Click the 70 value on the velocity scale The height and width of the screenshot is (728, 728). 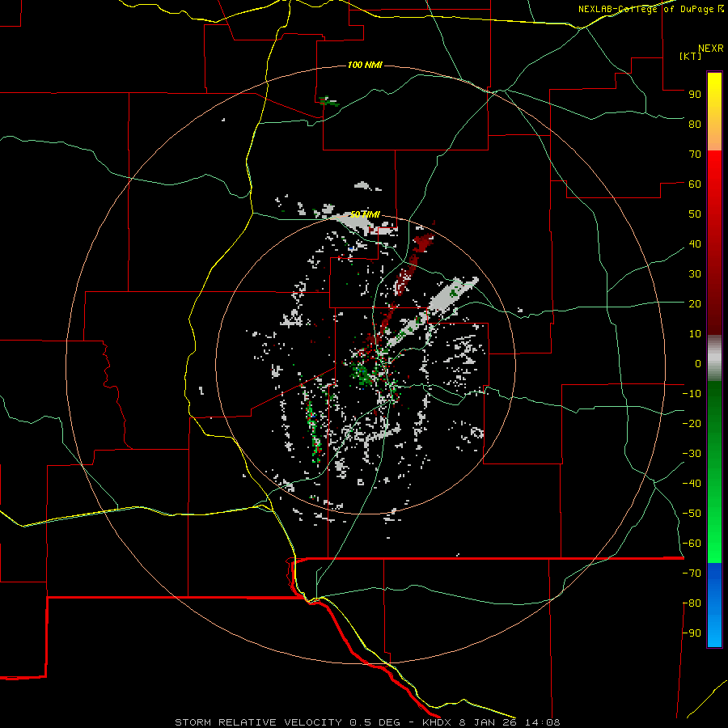(x=695, y=154)
